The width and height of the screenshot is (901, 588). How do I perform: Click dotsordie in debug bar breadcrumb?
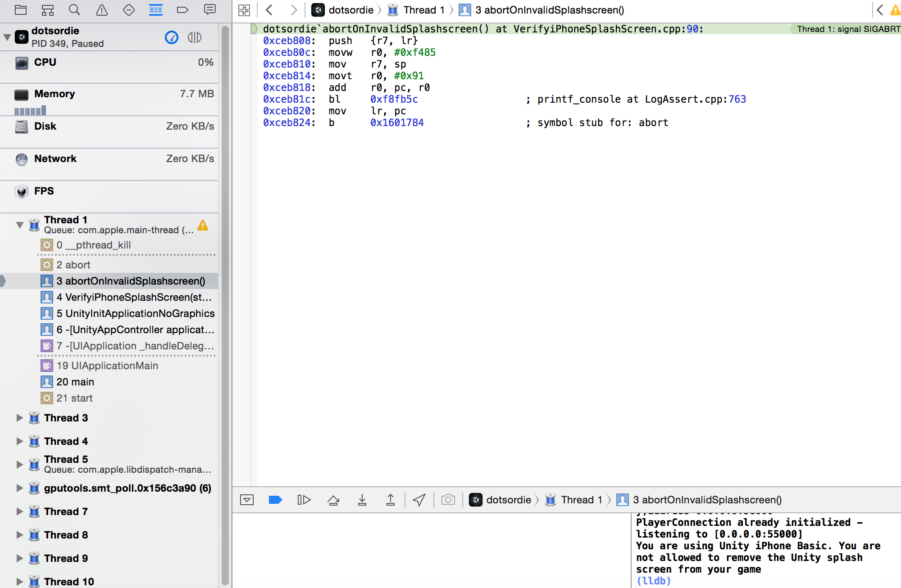pyautogui.click(x=500, y=500)
